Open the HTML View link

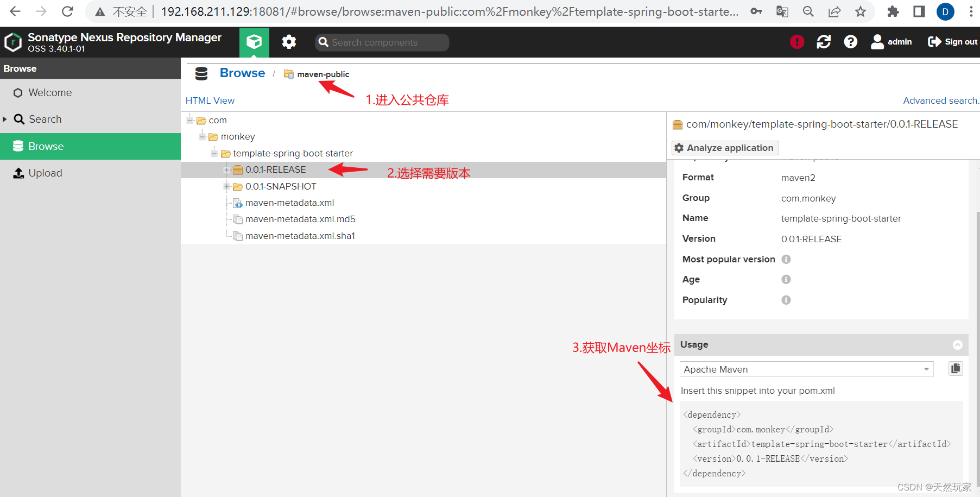[x=210, y=100]
